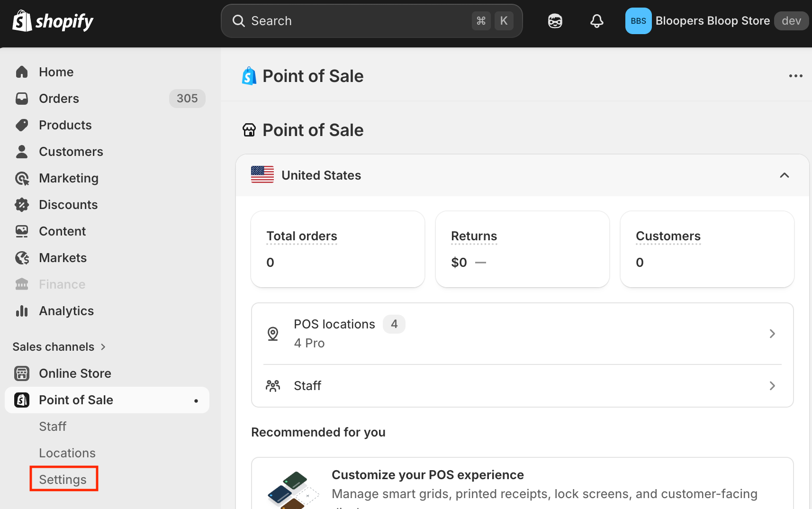Go to Customers in sidebar

click(71, 152)
